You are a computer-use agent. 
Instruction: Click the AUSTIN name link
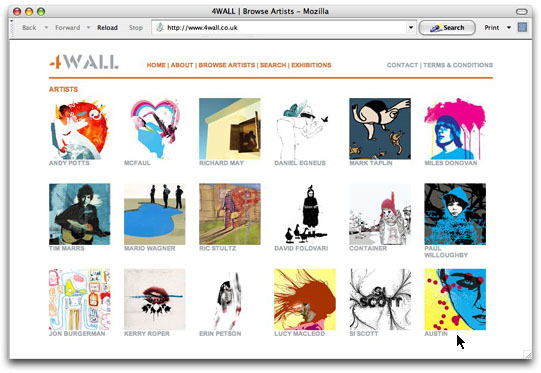pos(436,334)
